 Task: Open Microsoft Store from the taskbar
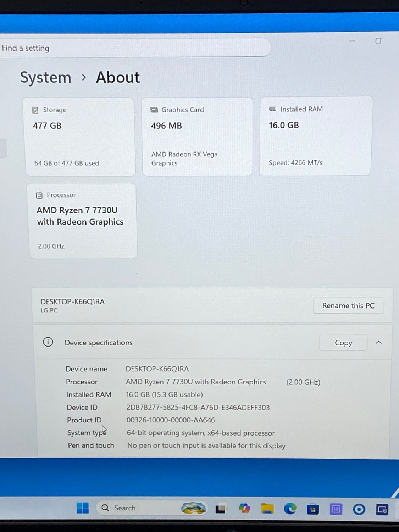[x=312, y=509]
